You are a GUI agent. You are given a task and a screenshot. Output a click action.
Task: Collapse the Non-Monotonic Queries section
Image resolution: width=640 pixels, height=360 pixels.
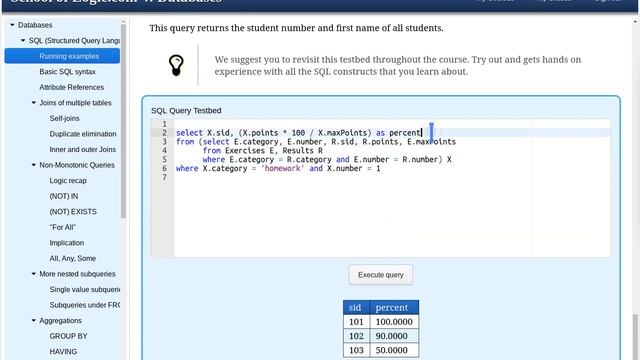tap(34, 165)
